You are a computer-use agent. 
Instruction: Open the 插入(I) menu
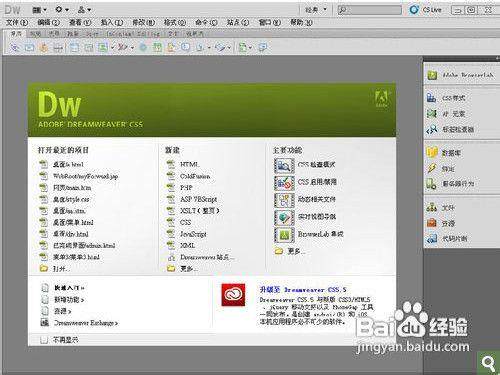pyautogui.click(x=112, y=22)
